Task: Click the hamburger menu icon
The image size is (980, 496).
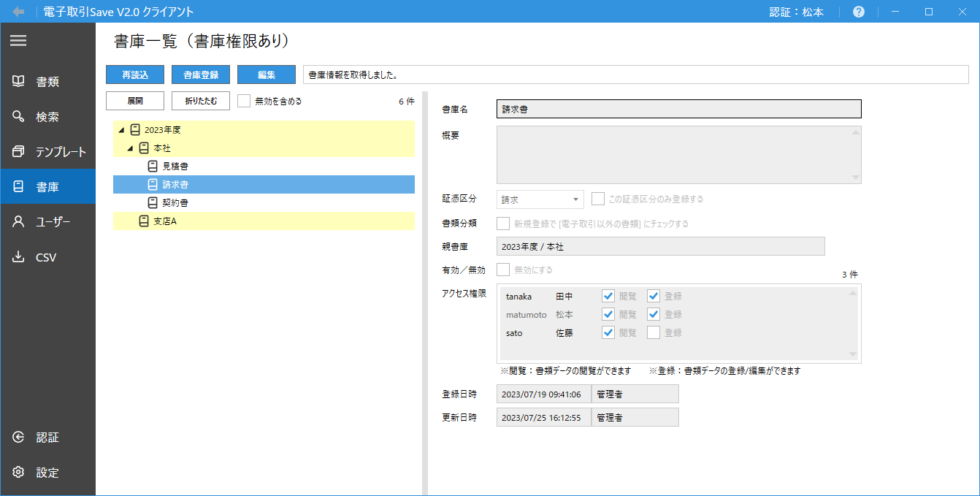Action: point(18,41)
